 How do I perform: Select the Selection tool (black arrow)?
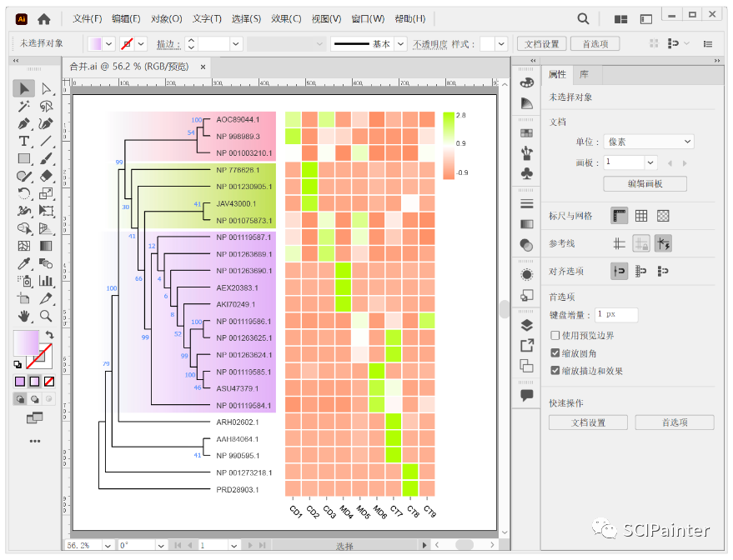(x=24, y=88)
